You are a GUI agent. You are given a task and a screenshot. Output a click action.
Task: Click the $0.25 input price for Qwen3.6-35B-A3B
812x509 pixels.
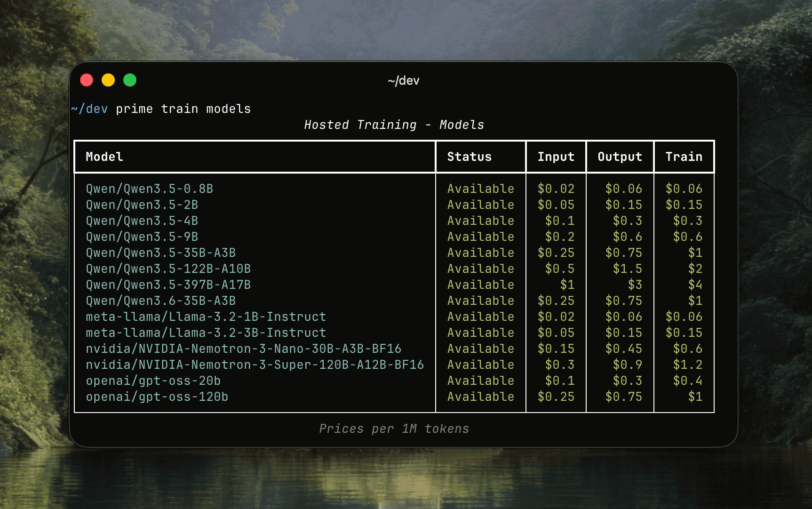(x=556, y=301)
